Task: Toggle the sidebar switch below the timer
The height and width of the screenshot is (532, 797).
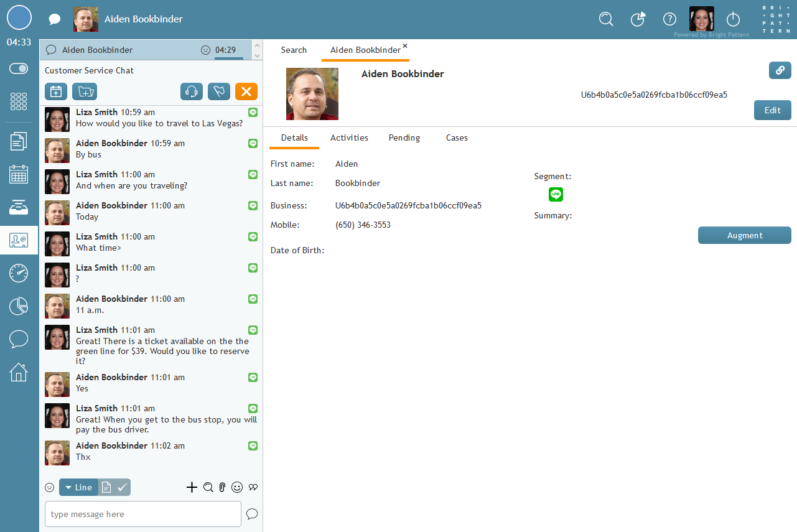Action: (x=19, y=68)
